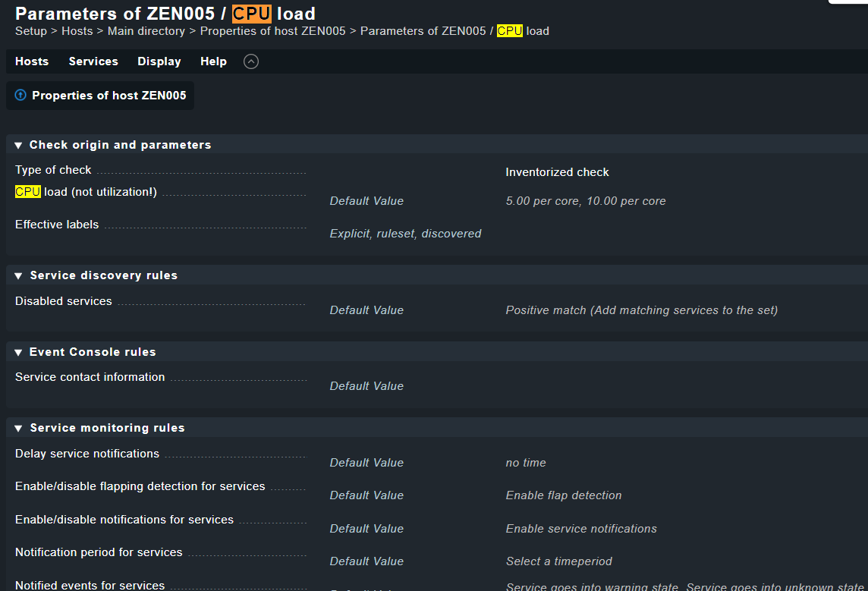The image size is (868, 591).
Task: Collapse the Event Console rules section
Action: (x=17, y=351)
